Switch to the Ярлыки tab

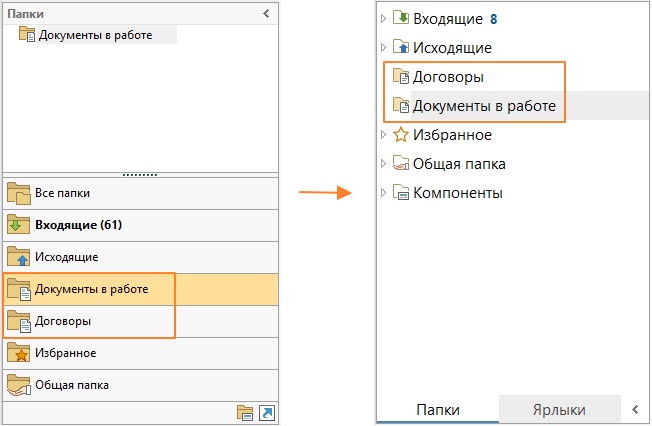tap(559, 410)
